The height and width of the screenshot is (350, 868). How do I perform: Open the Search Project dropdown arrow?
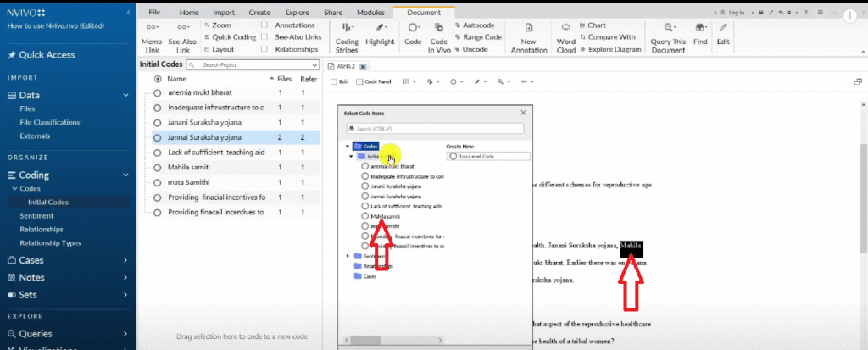click(314, 65)
